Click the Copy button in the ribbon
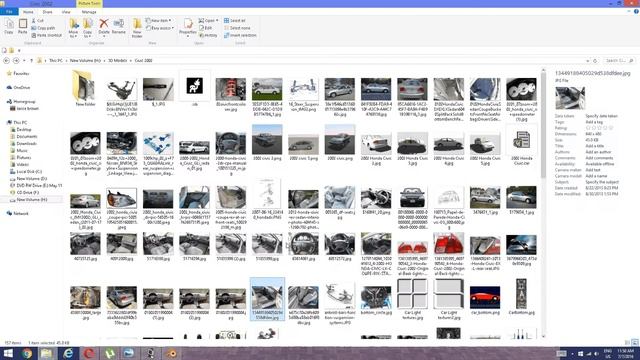Viewport: 640px width, 360px height. pos(9,27)
